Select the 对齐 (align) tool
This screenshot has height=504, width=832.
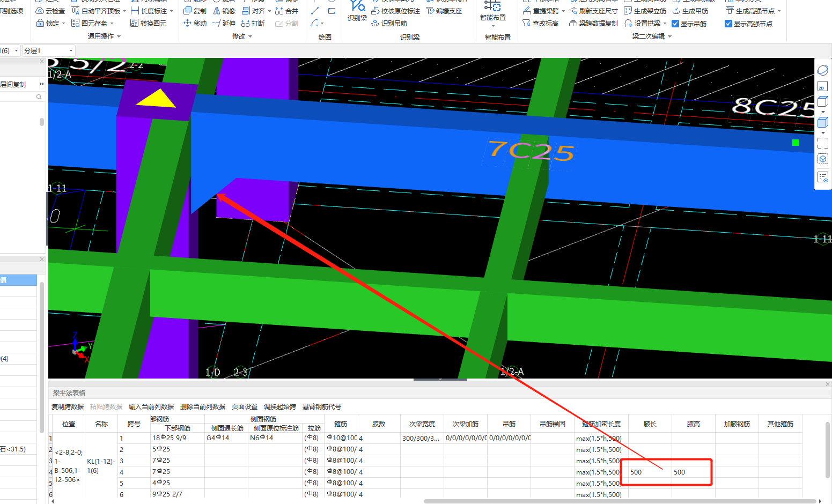(253, 11)
